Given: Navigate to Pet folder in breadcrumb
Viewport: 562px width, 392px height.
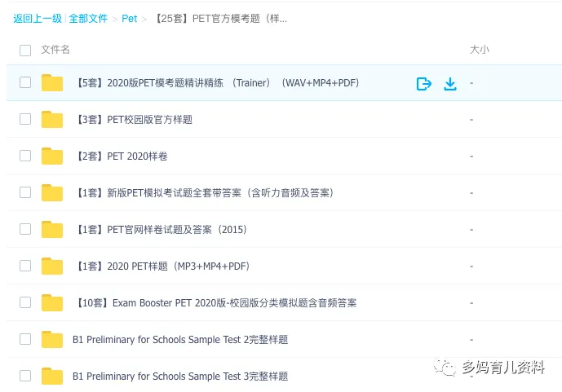Looking at the screenshot, I should click(130, 18).
